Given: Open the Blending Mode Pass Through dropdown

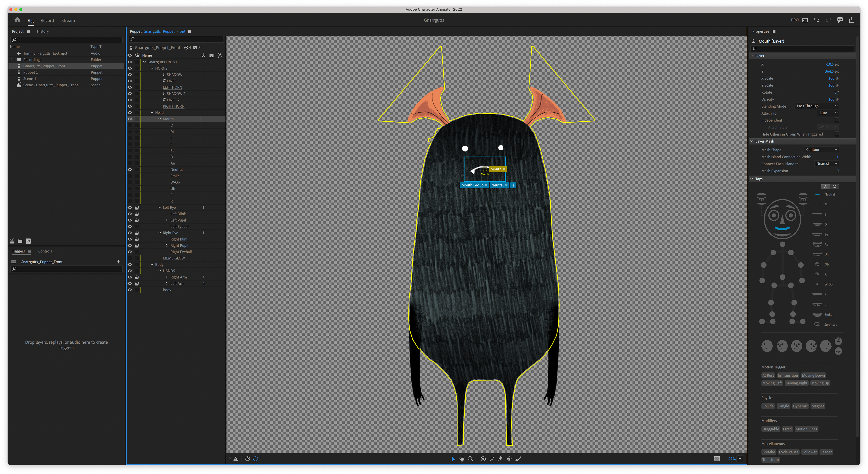Looking at the screenshot, I should 817,106.
